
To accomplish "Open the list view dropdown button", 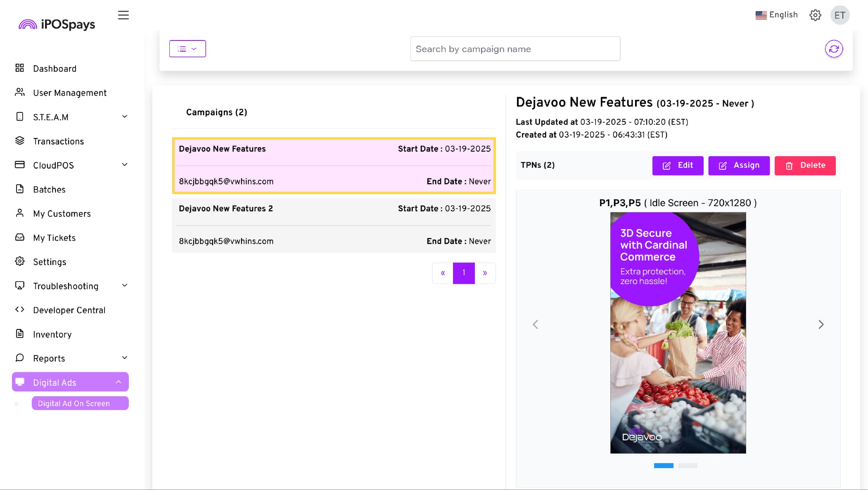I will (x=187, y=49).
